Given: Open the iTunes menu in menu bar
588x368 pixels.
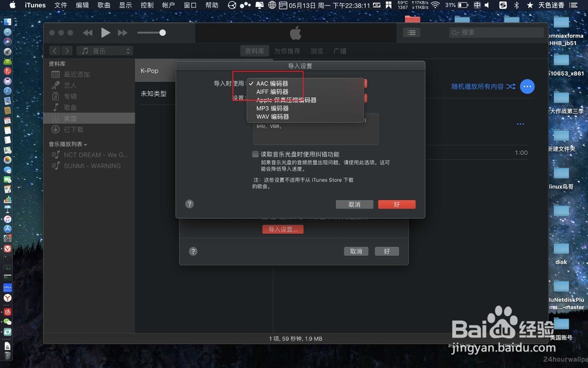Looking at the screenshot, I should 35,5.
